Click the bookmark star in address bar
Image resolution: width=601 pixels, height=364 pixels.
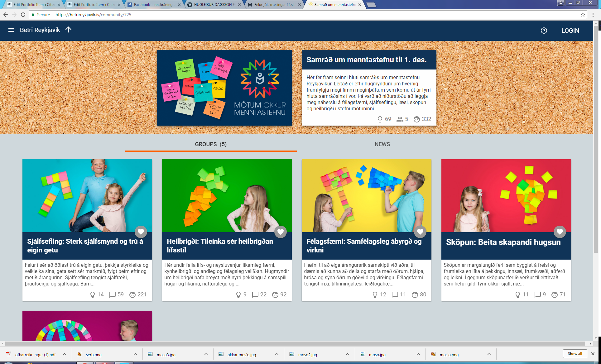click(x=583, y=15)
